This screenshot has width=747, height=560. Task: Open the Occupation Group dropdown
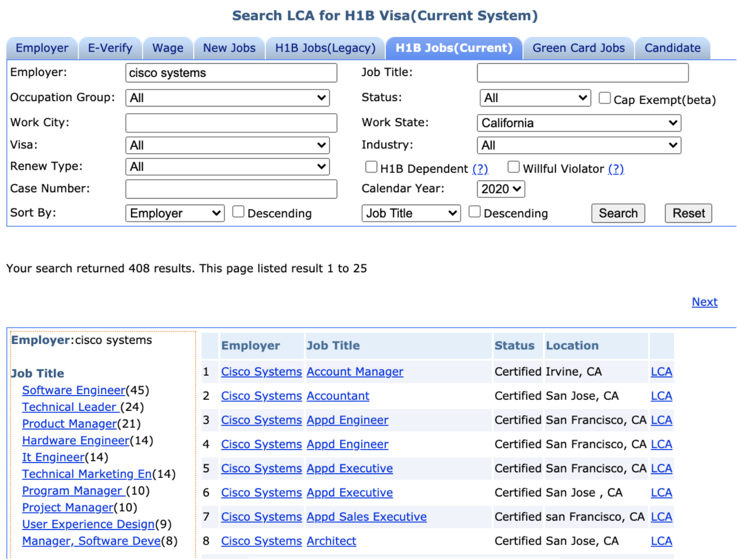click(227, 98)
